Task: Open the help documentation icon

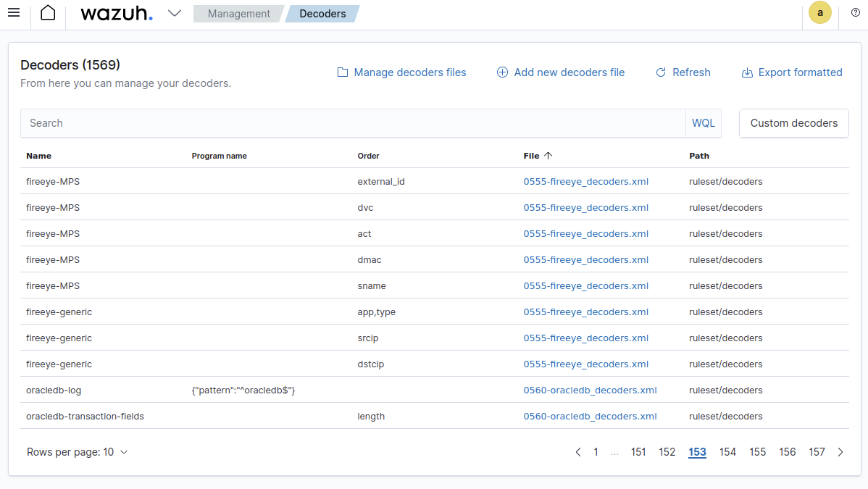Action: coord(855,12)
